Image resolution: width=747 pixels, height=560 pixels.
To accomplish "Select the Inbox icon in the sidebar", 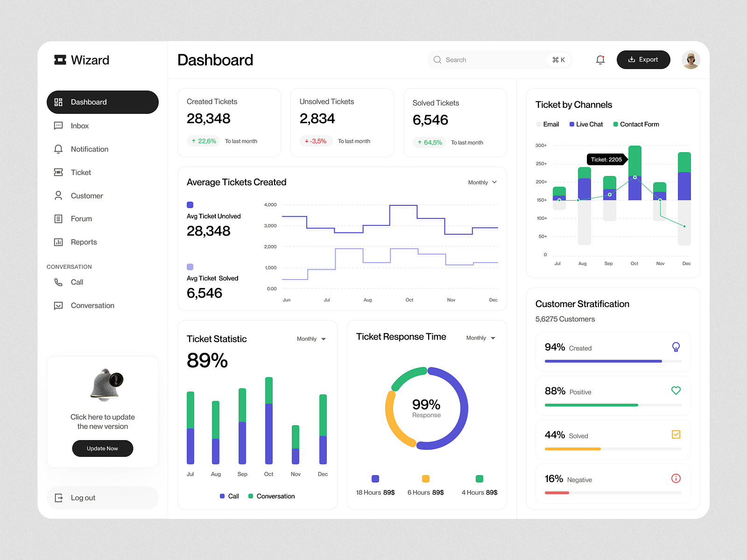I will point(58,126).
